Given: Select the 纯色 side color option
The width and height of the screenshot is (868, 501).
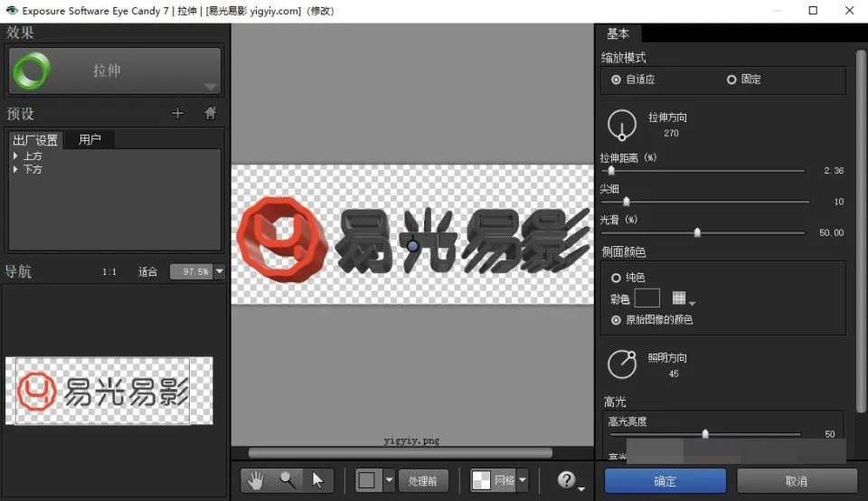Looking at the screenshot, I should point(616,278).
